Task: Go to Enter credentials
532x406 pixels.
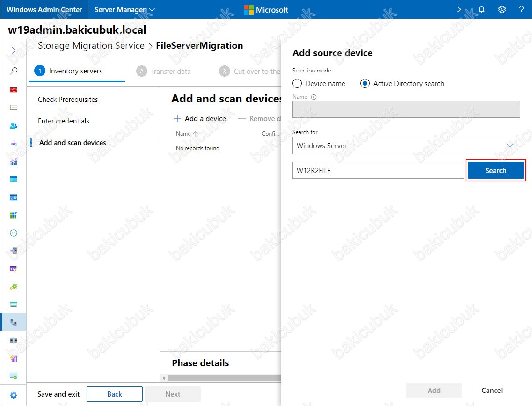Action: click(64, 121)
